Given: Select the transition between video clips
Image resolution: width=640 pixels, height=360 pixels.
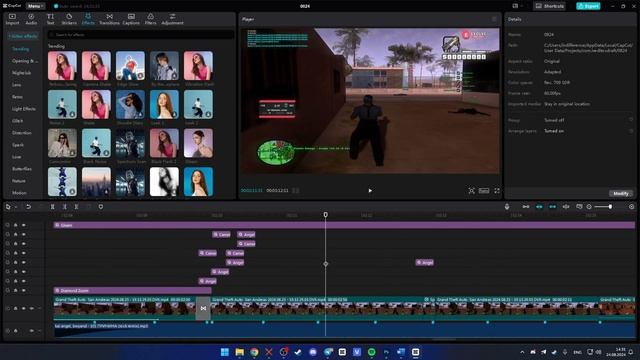Looking at the screenshot, I should (203, 309).
